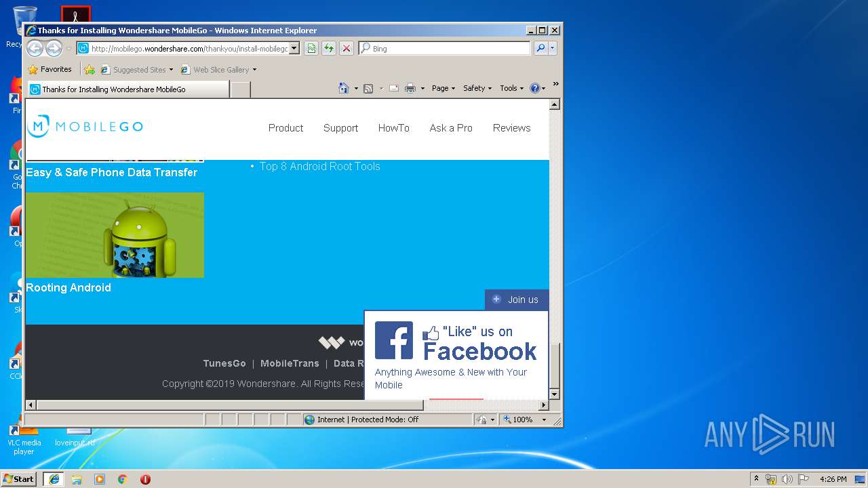The height and width of the screenshot is (488, 868).
Task: Open Suggested Sites favorites link
Action: click(x=137, y=70)
